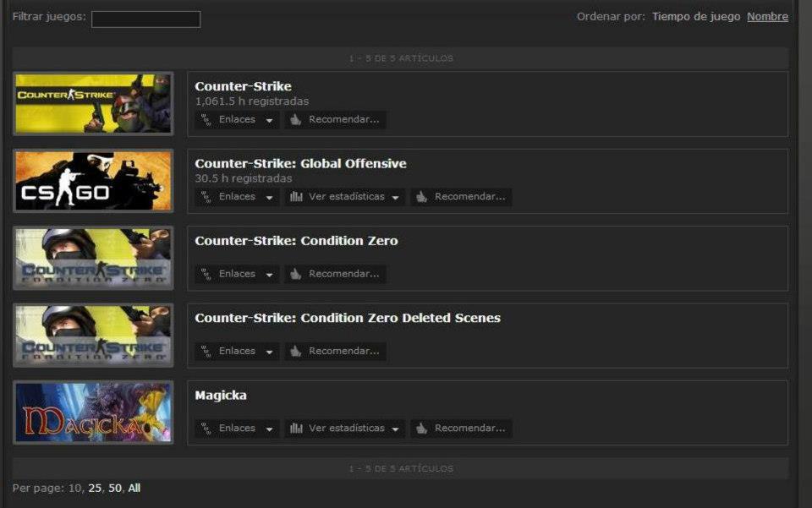Click the thumbs-up icon in Deleted Scenes row

click(296, 351)
